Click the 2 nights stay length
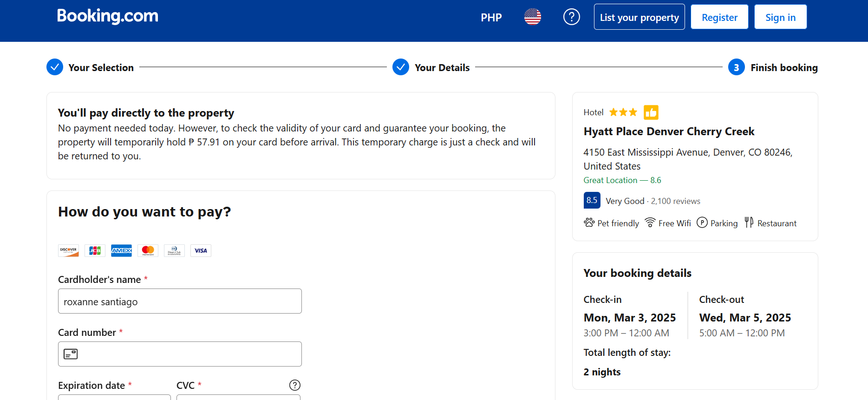868x400 pixels. [x=602, y=372]
